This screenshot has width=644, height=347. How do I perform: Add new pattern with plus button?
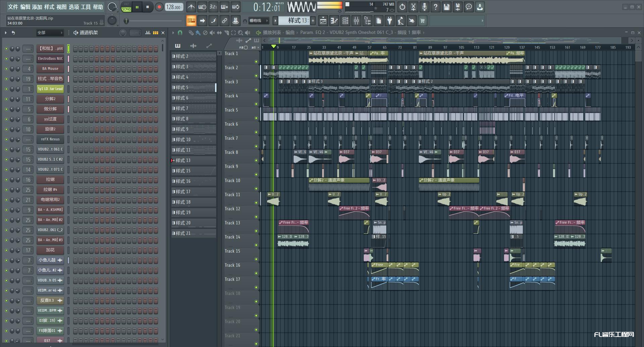click(313, 21)
